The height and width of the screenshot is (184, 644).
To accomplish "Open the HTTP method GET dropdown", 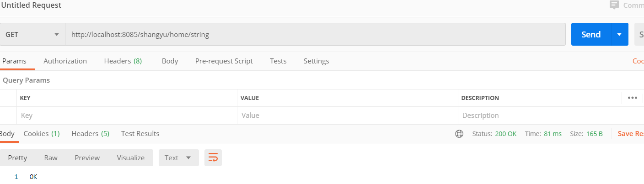I will point(32,34).
